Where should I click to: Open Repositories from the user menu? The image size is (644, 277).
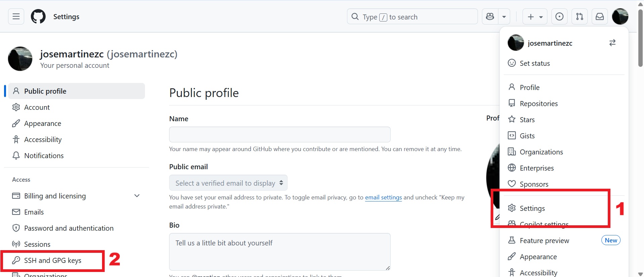(539, 104)
